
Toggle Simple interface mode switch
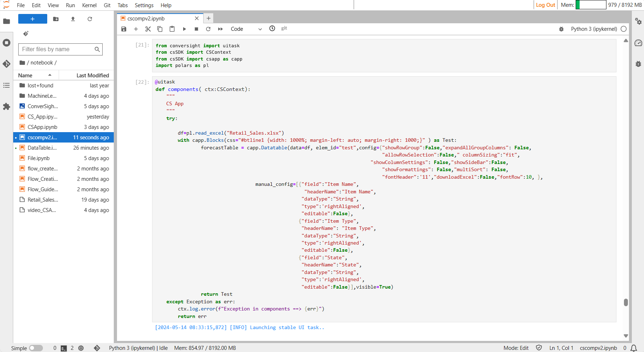[x=36, y=348]
